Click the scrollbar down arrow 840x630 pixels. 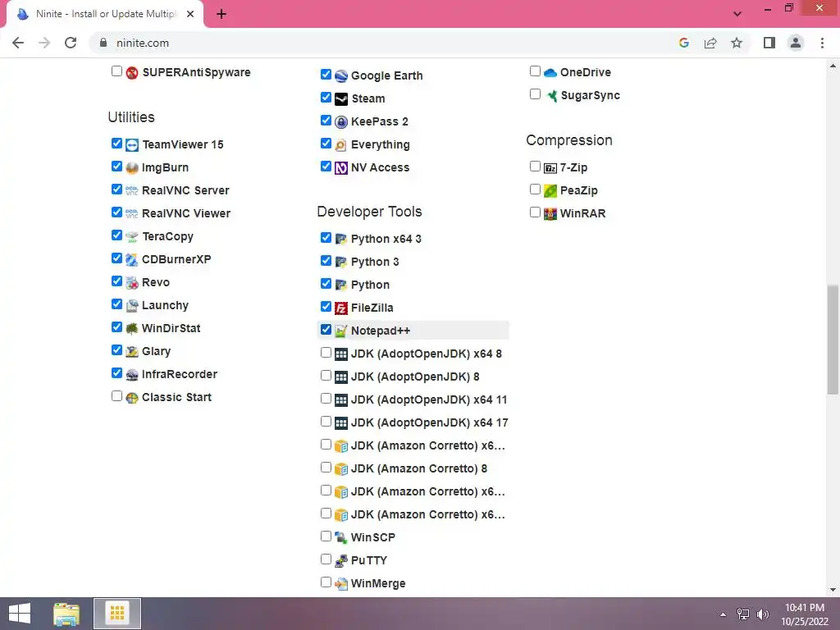[x=833, y=591]
